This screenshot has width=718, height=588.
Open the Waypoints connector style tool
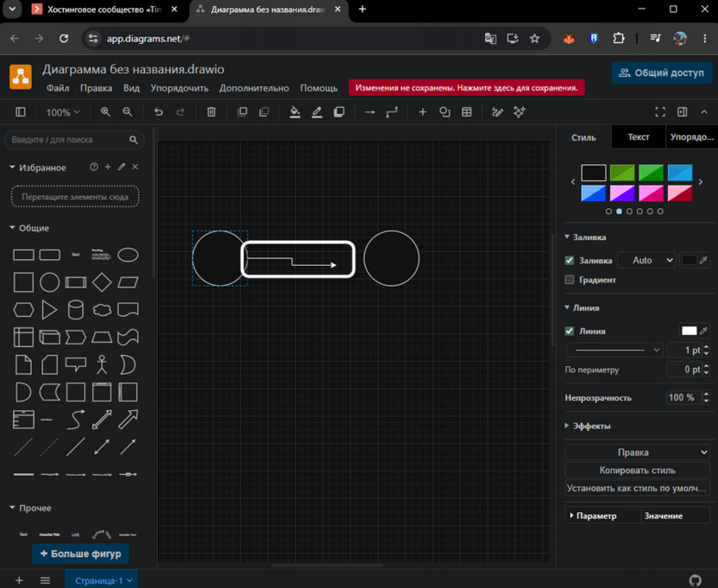point(392,112)
